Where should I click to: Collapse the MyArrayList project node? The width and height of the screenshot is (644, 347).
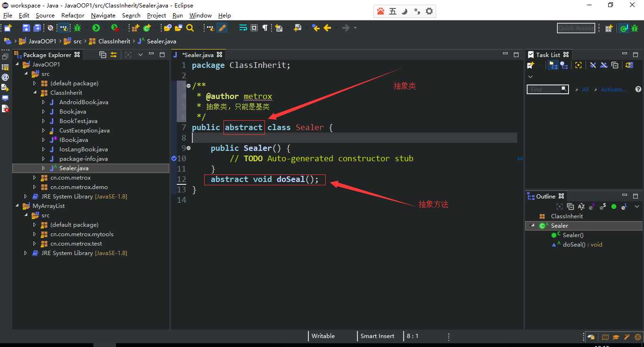[17, 206]
